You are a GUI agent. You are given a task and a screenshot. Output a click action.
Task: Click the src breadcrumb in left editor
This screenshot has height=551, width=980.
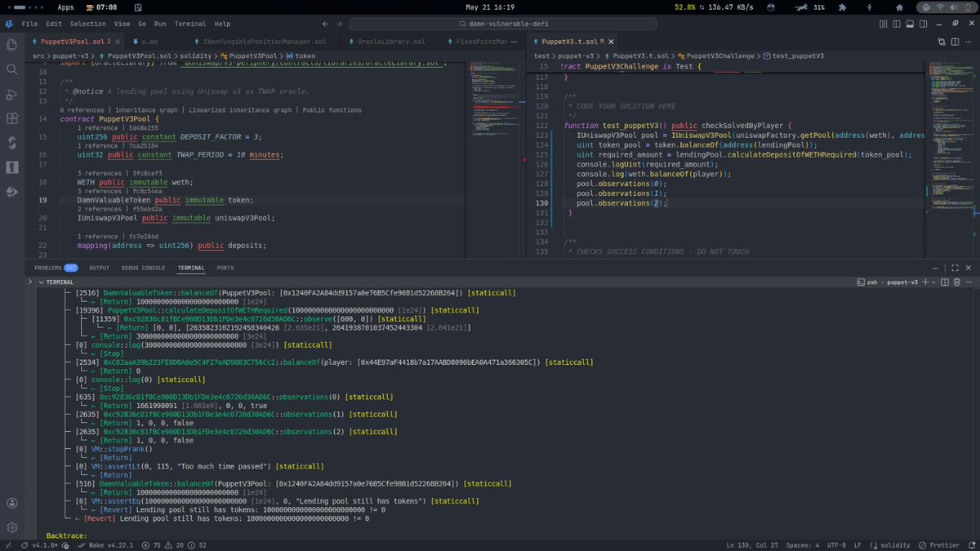click(x=38, y=56)
